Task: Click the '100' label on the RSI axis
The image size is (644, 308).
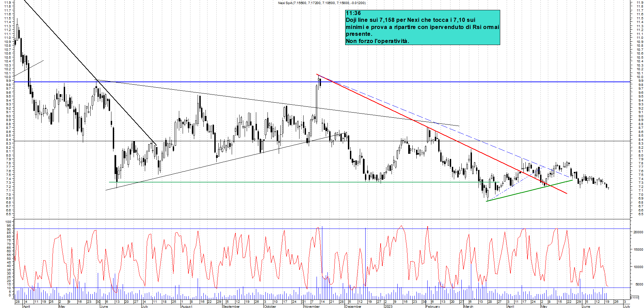Action: (9, 222)
